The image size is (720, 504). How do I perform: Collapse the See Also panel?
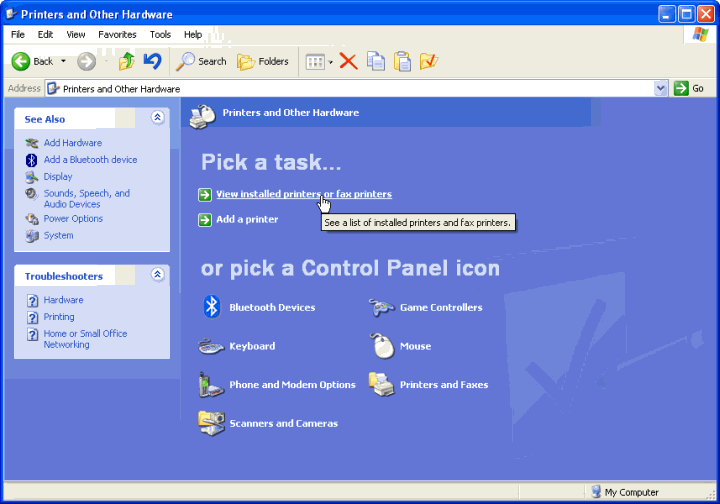coord(158,118)
